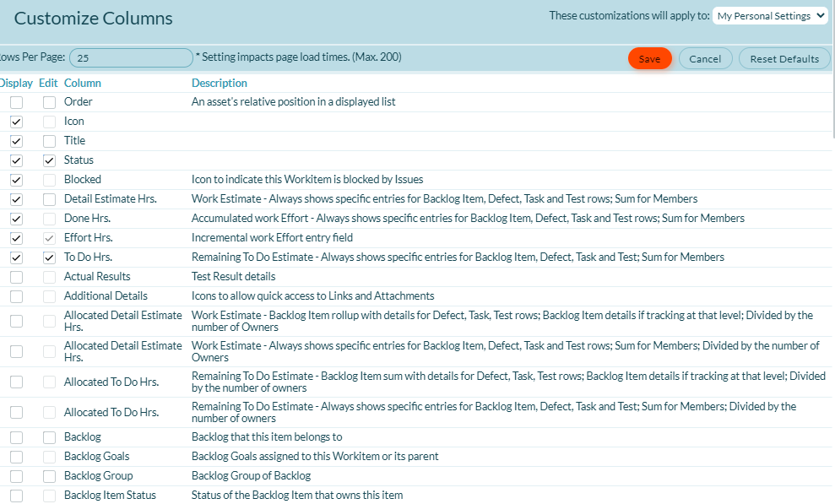Select the Order column name

(x=79, y=101)
